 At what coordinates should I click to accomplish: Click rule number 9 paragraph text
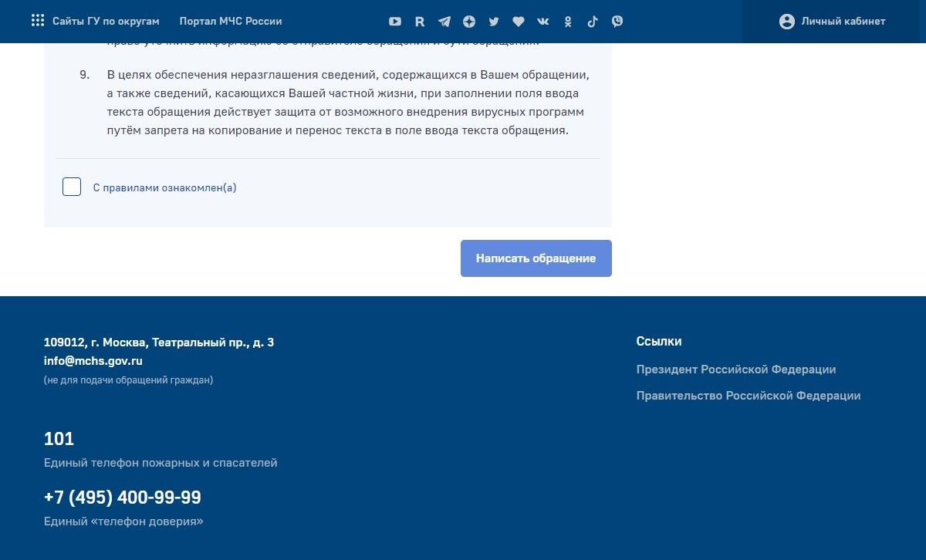[349, 103]
